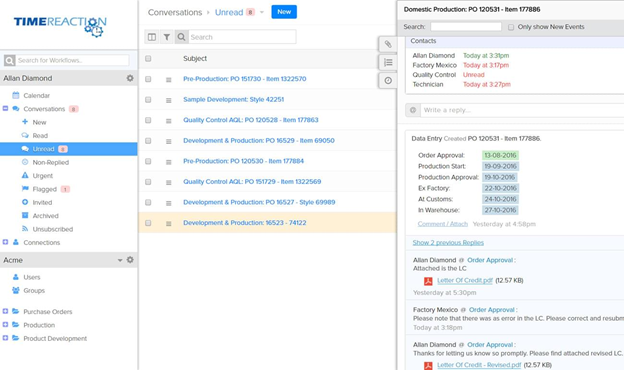624x370 pixels.
Task: Open Acme settings gear icon
Action: coord(130,260)
